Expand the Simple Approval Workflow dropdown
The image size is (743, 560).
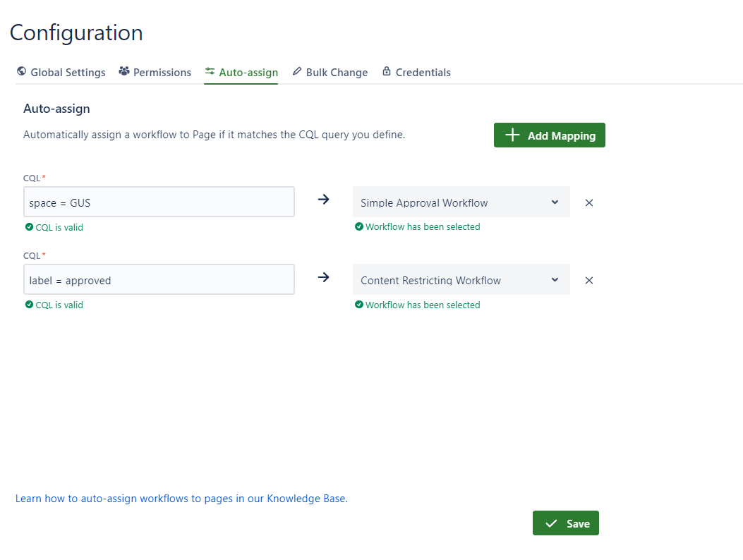(x=461, y=202)
